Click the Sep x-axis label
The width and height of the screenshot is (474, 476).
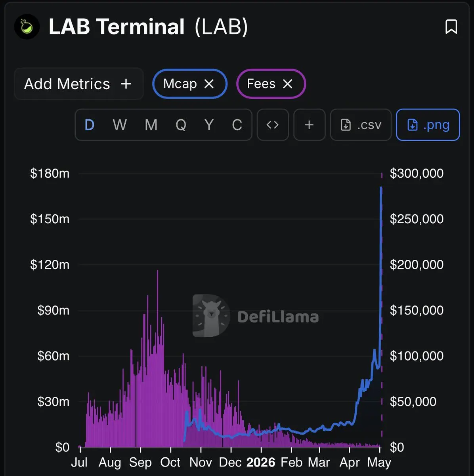tap(140, 463)
